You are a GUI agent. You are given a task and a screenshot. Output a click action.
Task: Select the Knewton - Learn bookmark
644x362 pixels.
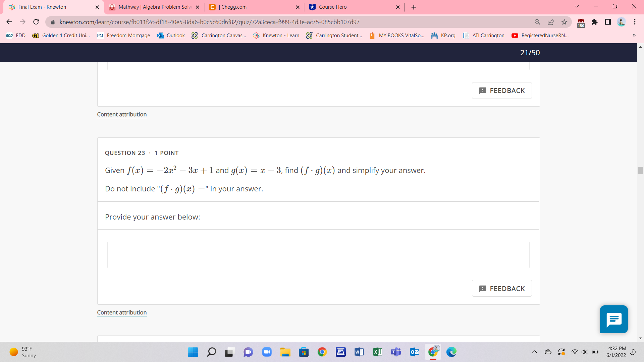pyautogui.click(x=276, y=35)
